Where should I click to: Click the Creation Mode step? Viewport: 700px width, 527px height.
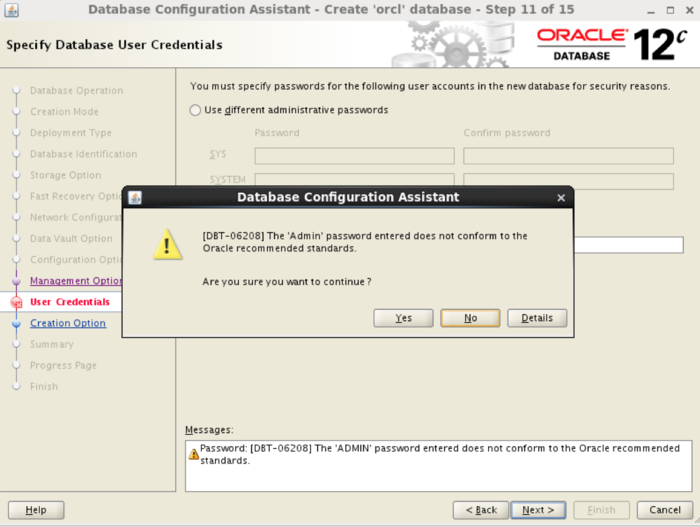(64, 112)
